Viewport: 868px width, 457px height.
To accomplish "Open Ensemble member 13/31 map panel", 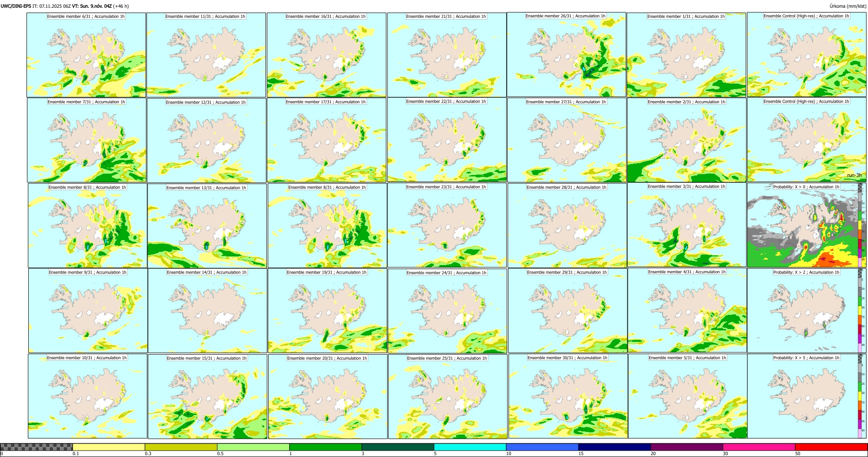I will (x=207, y=226).
